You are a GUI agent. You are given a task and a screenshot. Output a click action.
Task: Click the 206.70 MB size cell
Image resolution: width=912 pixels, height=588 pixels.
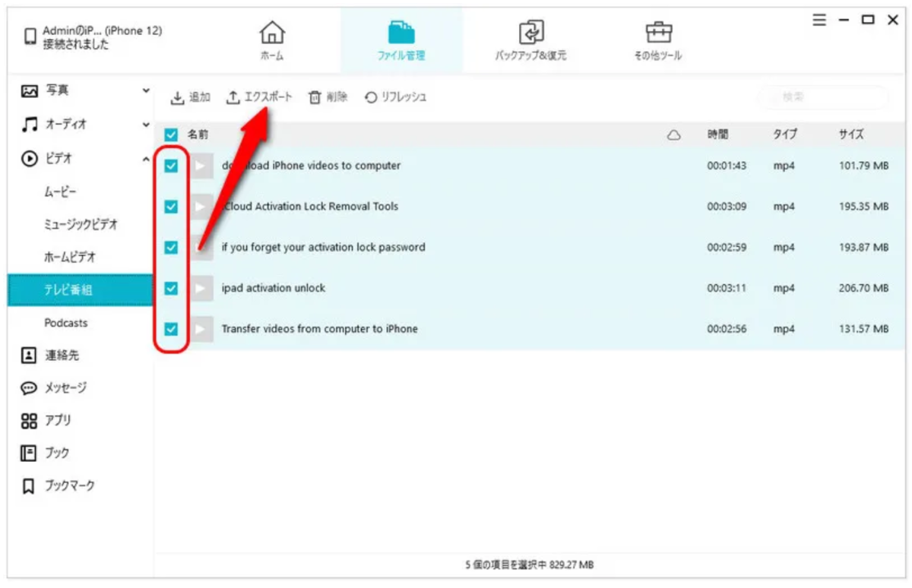[863, 288]
